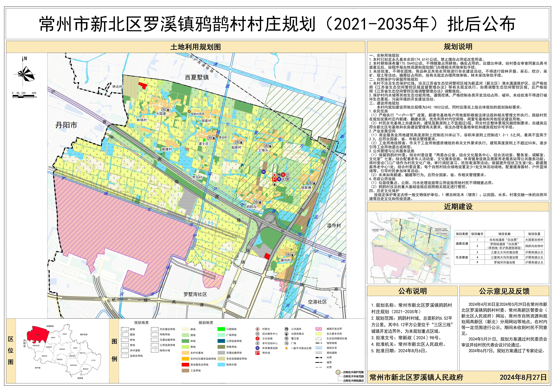Click the 公示意见及反馈 panel header
Viewport: 555px width, 392px height.
tap(504, 291)
